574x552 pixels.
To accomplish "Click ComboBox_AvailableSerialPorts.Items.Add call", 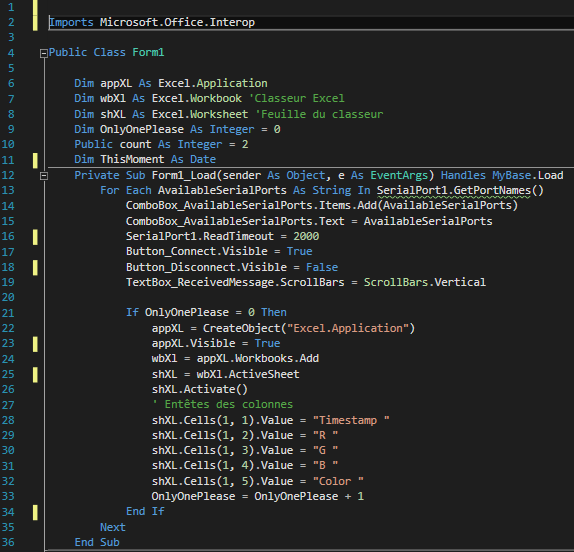I will [x=322, y=205].
